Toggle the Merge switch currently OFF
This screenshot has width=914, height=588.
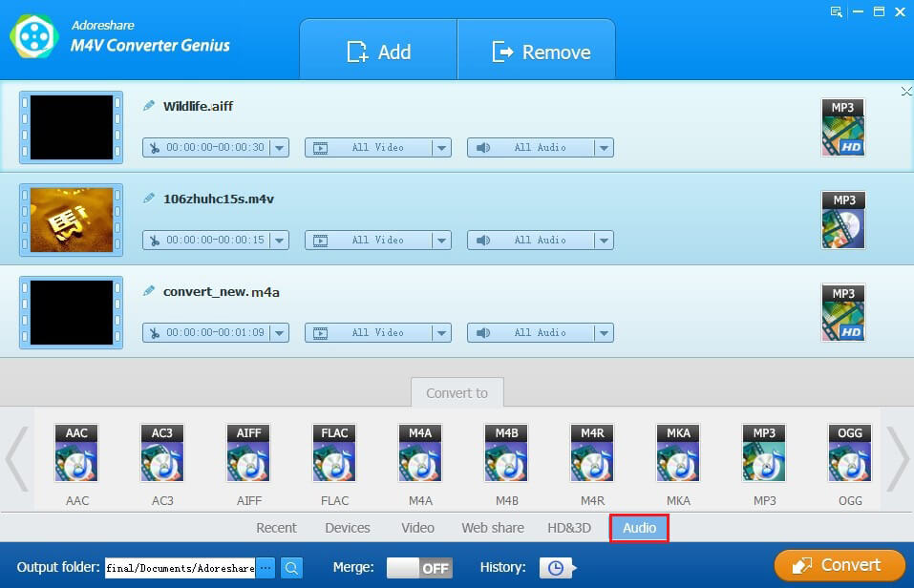(419, 568)
